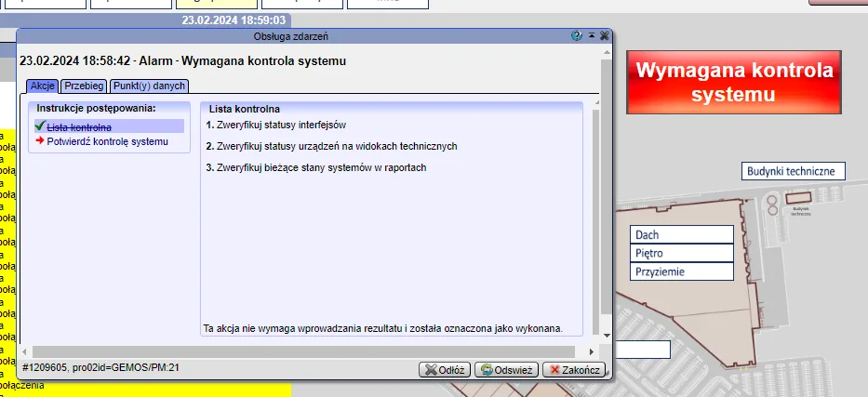Open the Punkt(y) danych tab
The height and width of the screenshot is (397, 868).
150,86
